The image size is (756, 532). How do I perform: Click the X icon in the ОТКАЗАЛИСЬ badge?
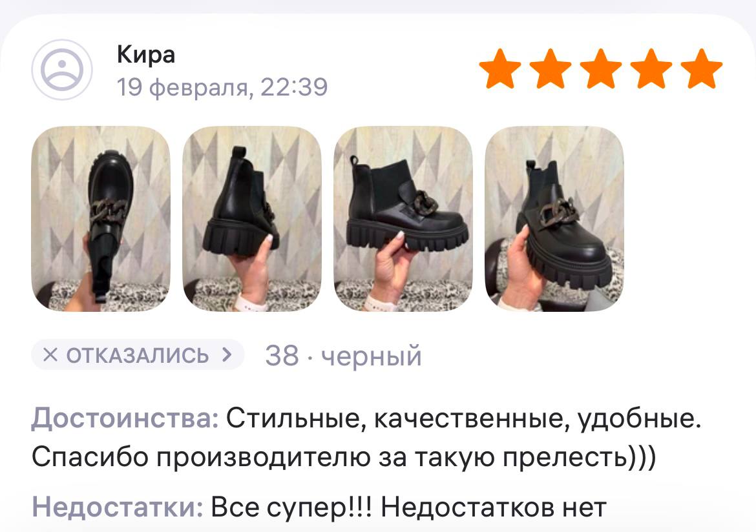(x=50, y=355)
